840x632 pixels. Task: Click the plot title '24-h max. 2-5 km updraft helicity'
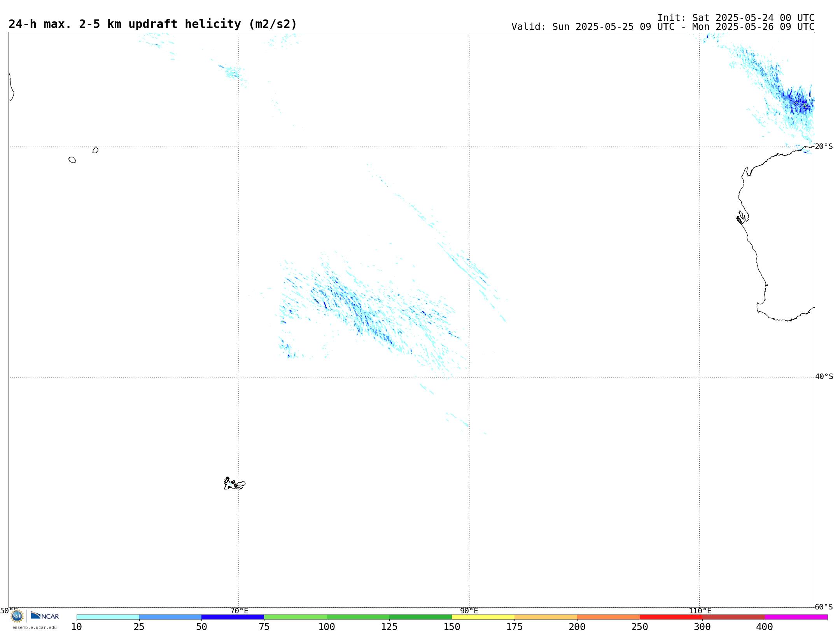click(x=153, y=24)
